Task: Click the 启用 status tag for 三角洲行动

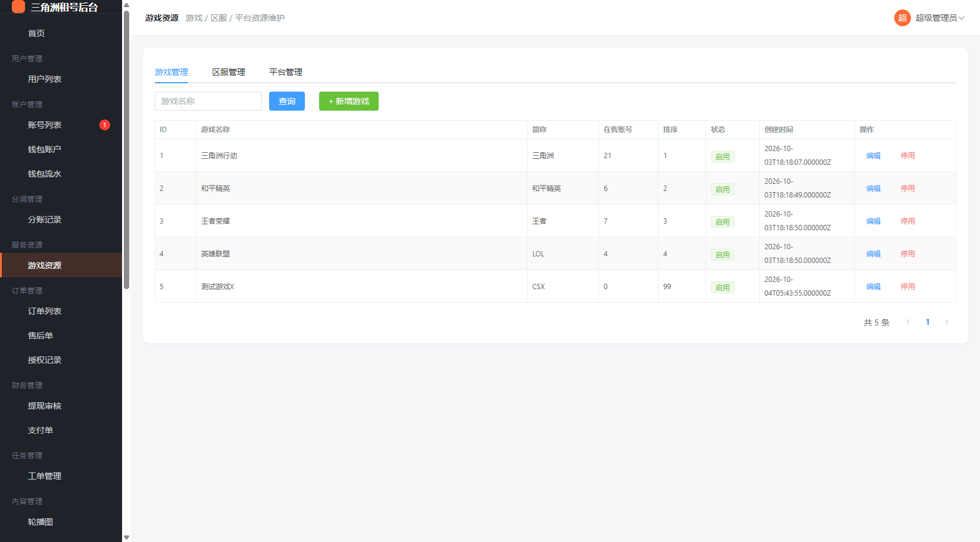Action: point(723,156)
